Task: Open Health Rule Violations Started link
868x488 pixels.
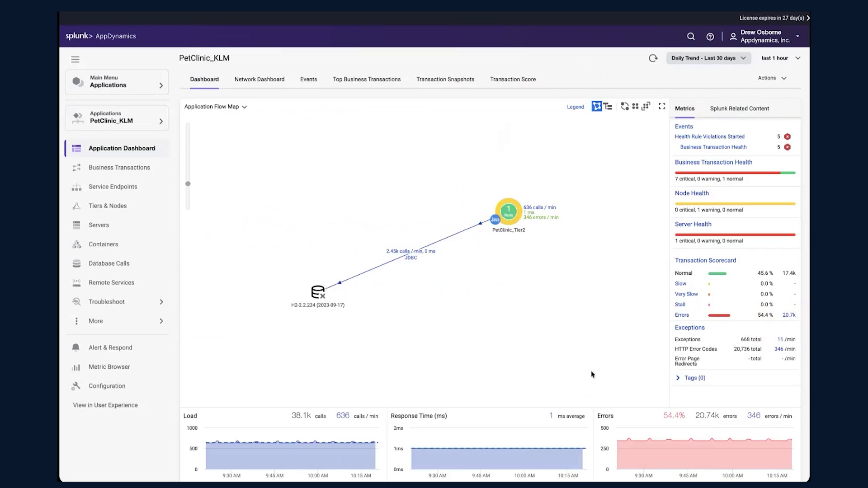Action: (x=709, y=136)
